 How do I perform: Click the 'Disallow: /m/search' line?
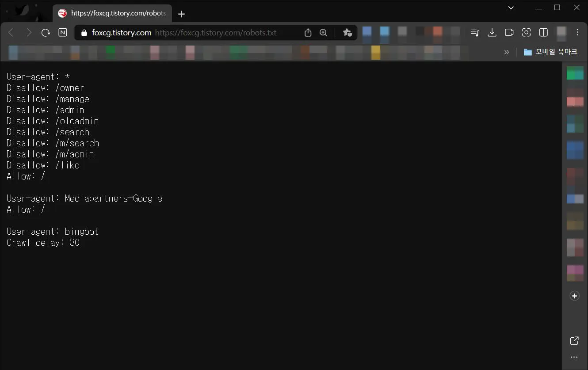pos(53,143)
